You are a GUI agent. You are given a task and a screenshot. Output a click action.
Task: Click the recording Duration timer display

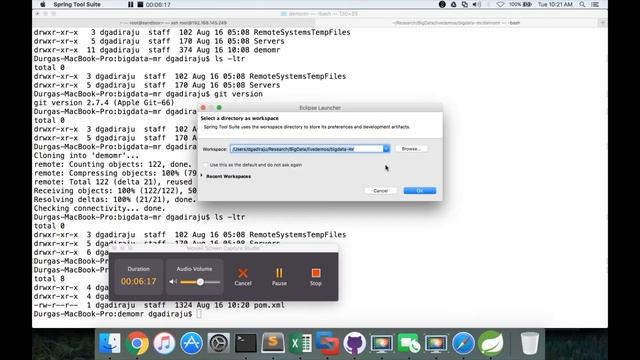(x=138, y=281)
